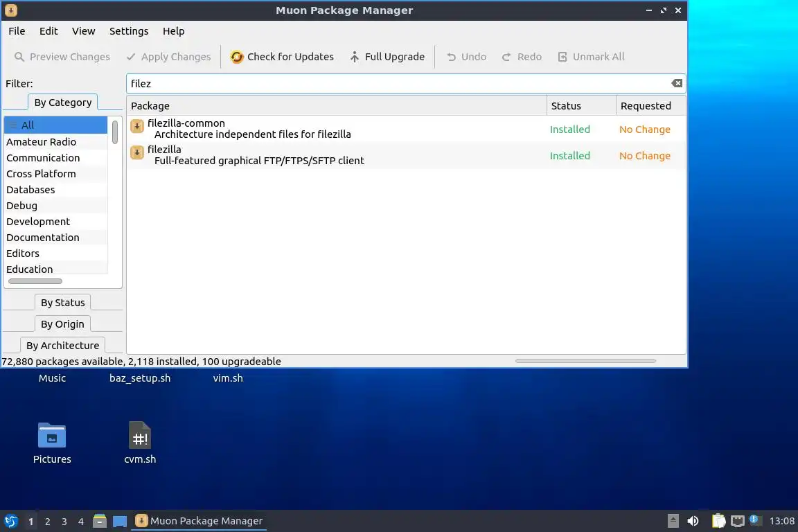Click the Full Upgrade arrow icon
Image resolution: width=798 pixels, height=532 pixels.
tap(355, 57)
